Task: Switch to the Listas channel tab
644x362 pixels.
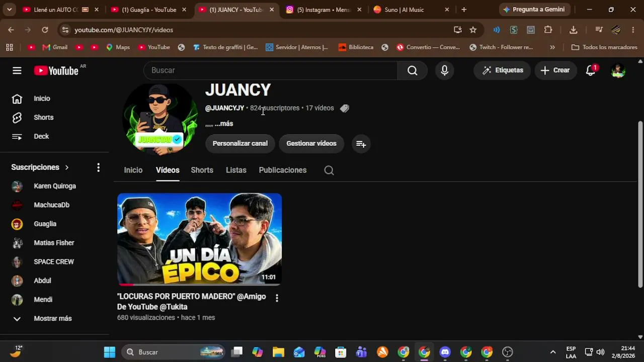Action: tap(236, 170)
